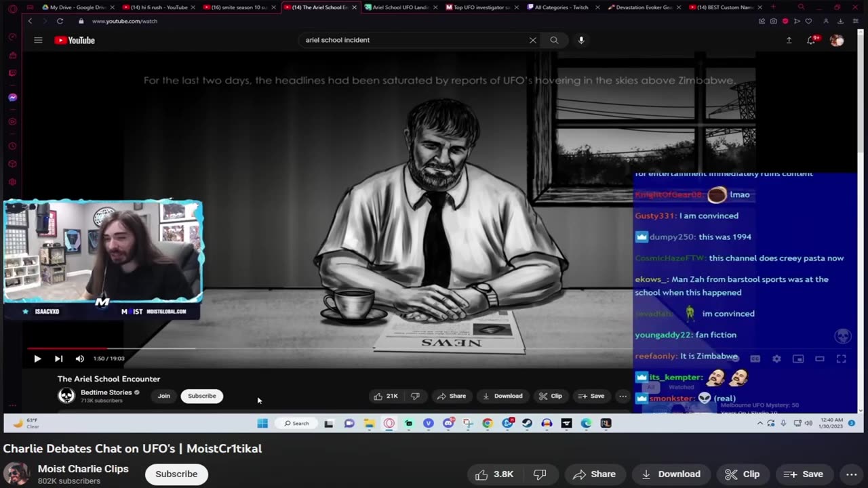Reload the page in the recorded browser

click(x=60, y=21)
